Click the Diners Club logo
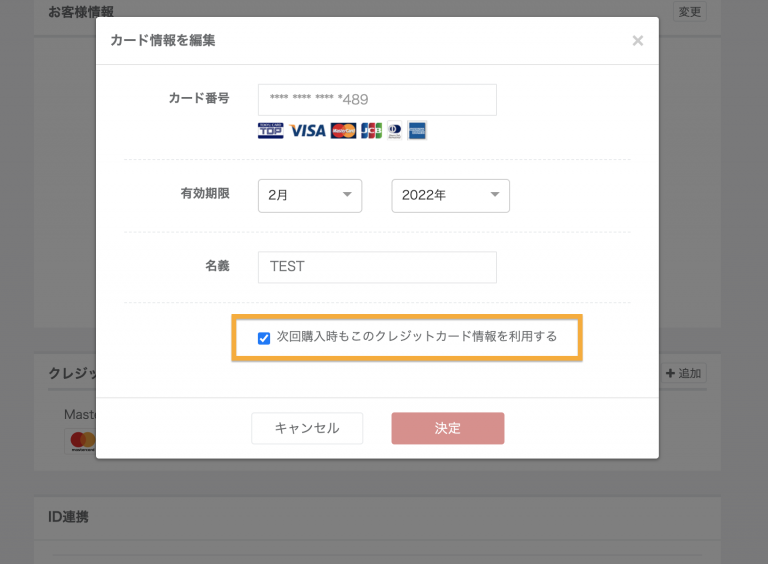768x564 pixels. (395, 130)
